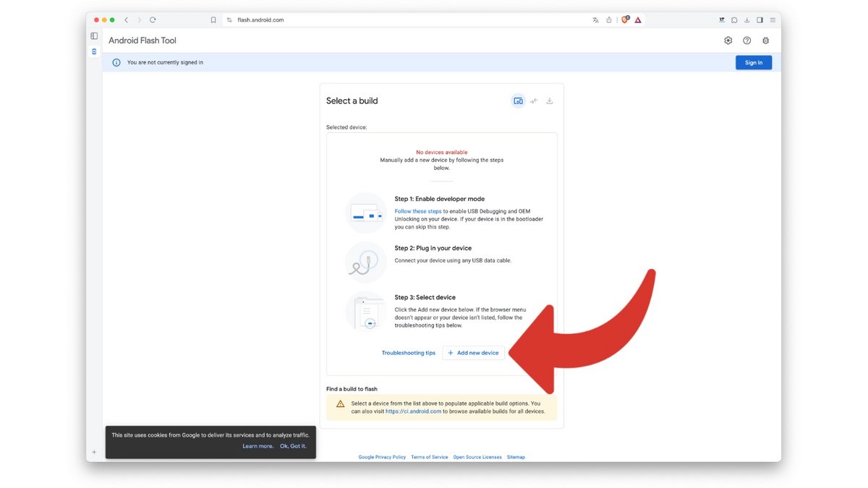
Task: Click the 'Android Flash Tool' title
Action: point(142,40)
